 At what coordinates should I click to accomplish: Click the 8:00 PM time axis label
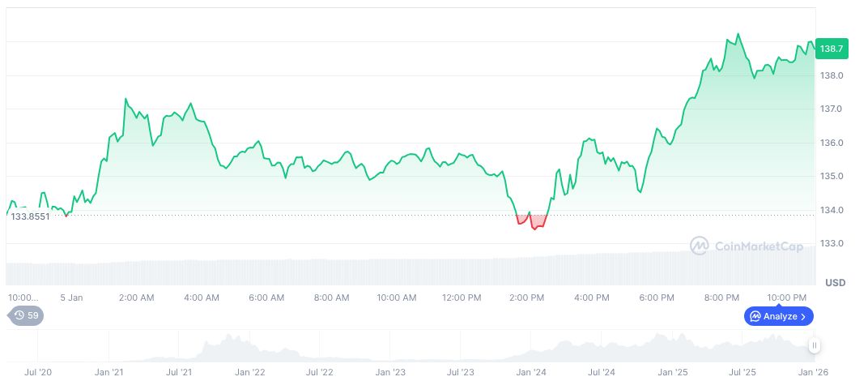721,298
